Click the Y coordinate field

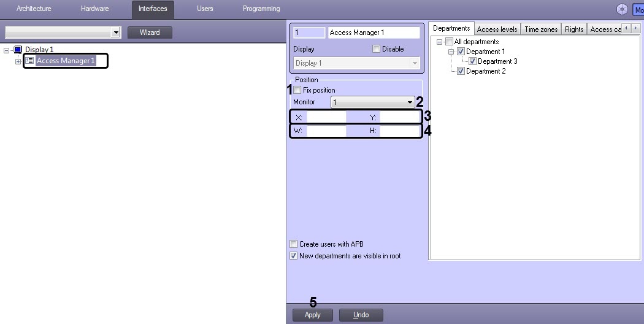[x=399, y=118]
